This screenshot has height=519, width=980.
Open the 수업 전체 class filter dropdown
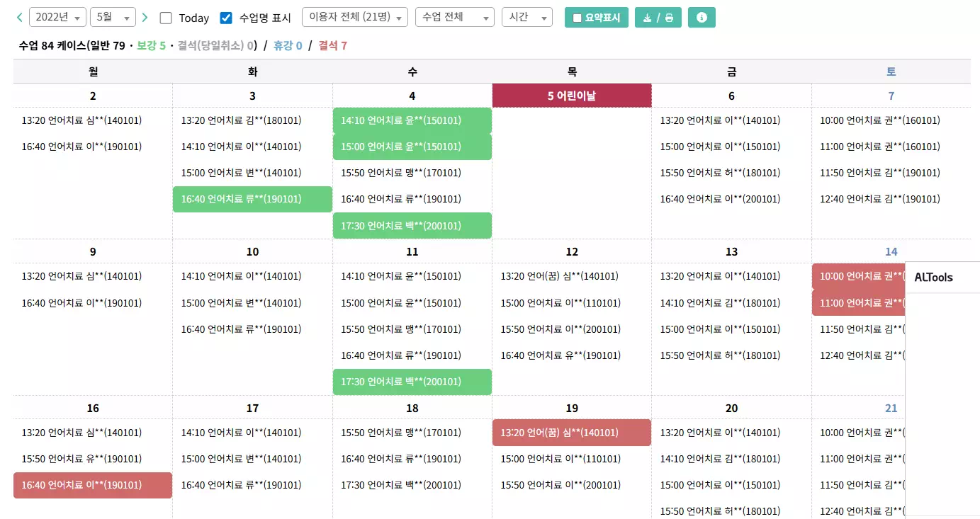pos(454,17)
